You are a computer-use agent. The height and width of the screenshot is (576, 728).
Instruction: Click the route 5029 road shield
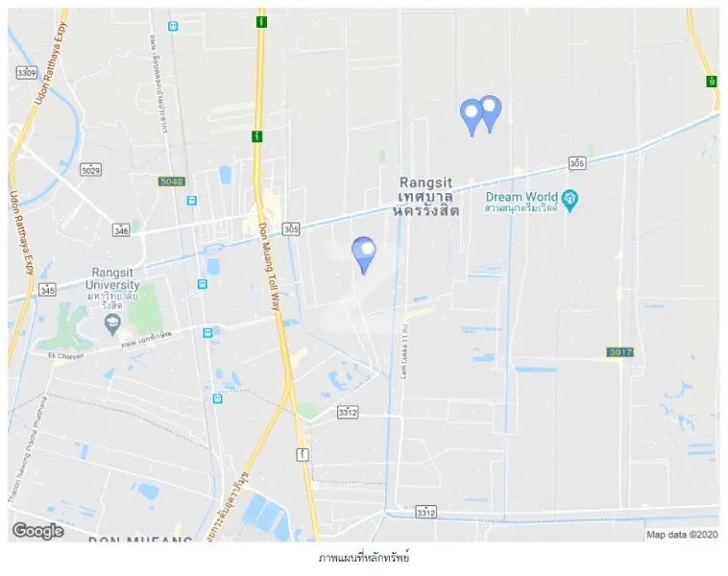(90, 170)
